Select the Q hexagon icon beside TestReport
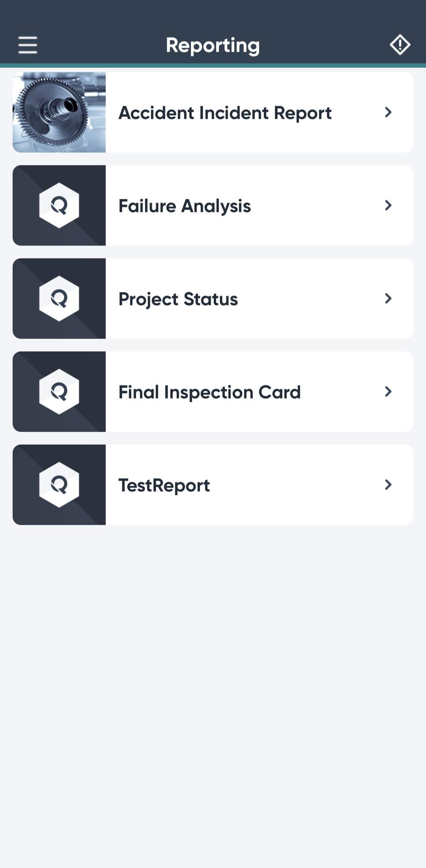 pos(59,485)
